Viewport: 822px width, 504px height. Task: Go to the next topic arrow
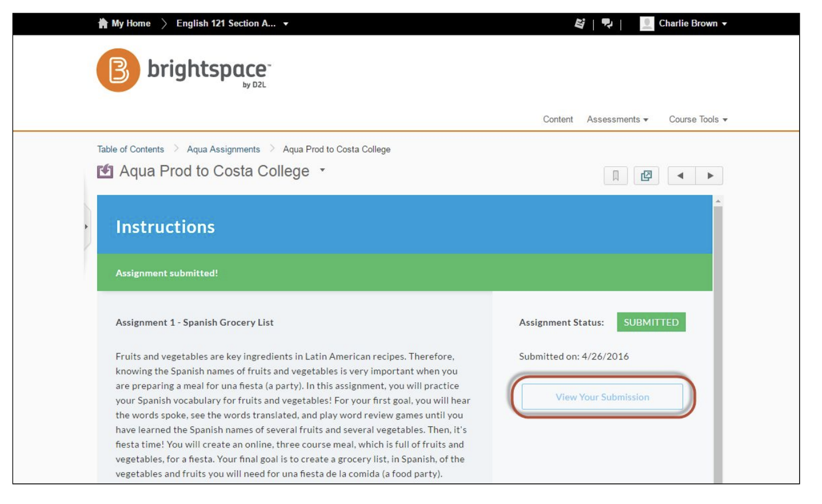click(x=709, y=175)
